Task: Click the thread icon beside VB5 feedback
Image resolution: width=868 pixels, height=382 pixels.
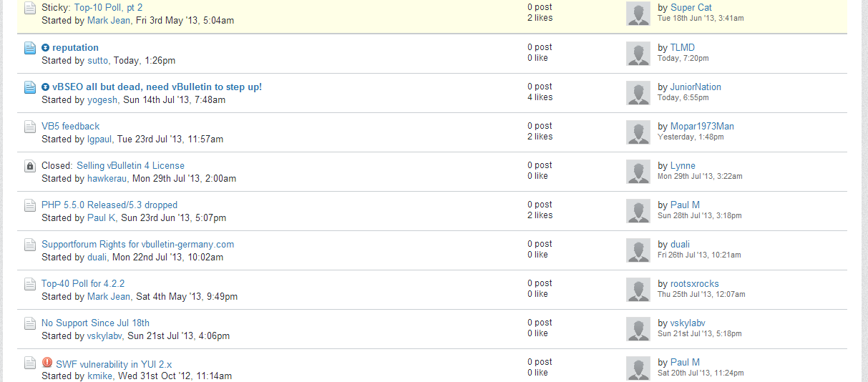Action: coord(30,127)
